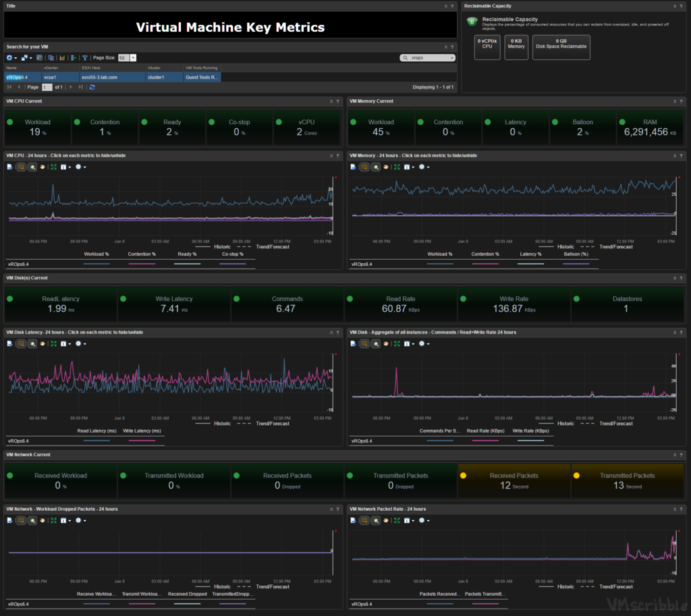This screenshot has height=616, width=691.
Task: Click the first export icon in VM Network Packet Rate toolbar
Action: [352, 520]
